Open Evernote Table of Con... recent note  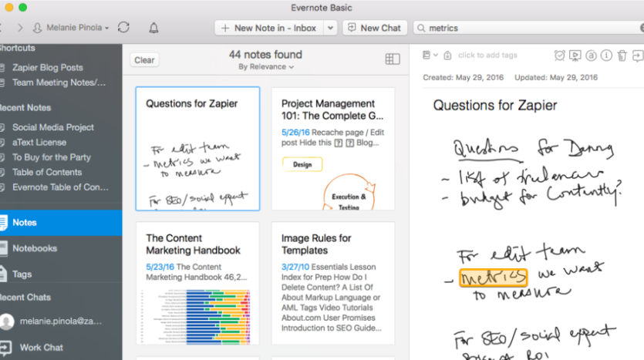click(60, 187)
